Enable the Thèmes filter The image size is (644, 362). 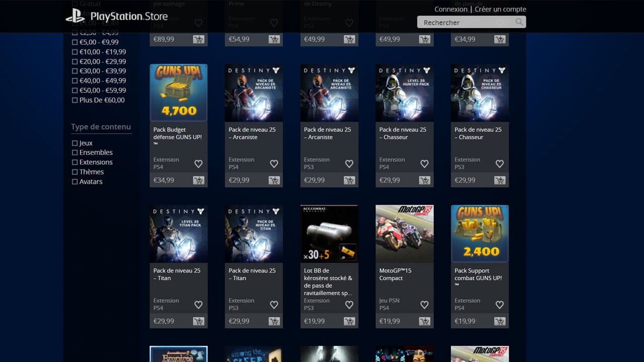click(75, 172)
